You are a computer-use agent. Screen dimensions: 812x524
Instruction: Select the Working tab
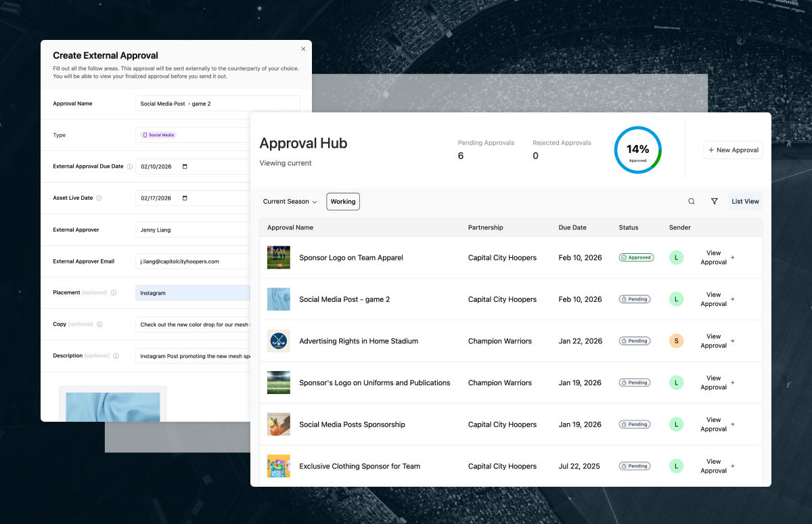click(342, 201)
